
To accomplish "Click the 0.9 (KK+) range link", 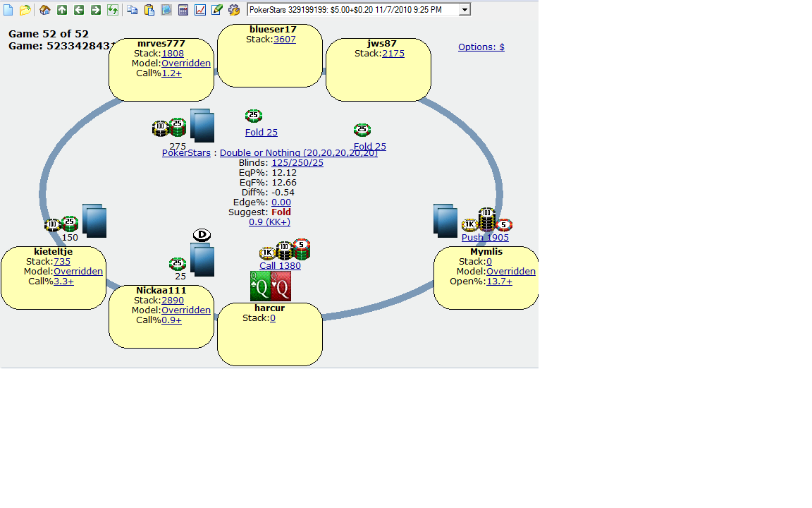I will pos(269,222).
